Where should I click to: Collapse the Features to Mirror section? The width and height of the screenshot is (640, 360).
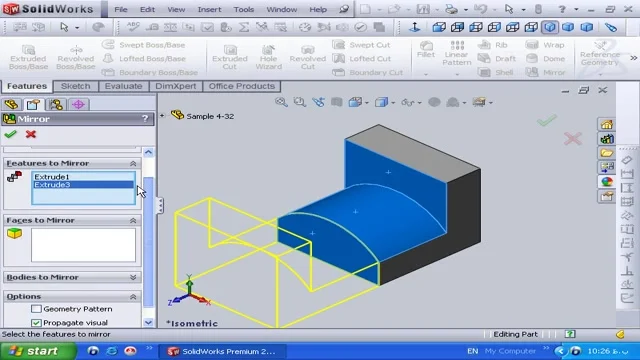pos(133,163)
